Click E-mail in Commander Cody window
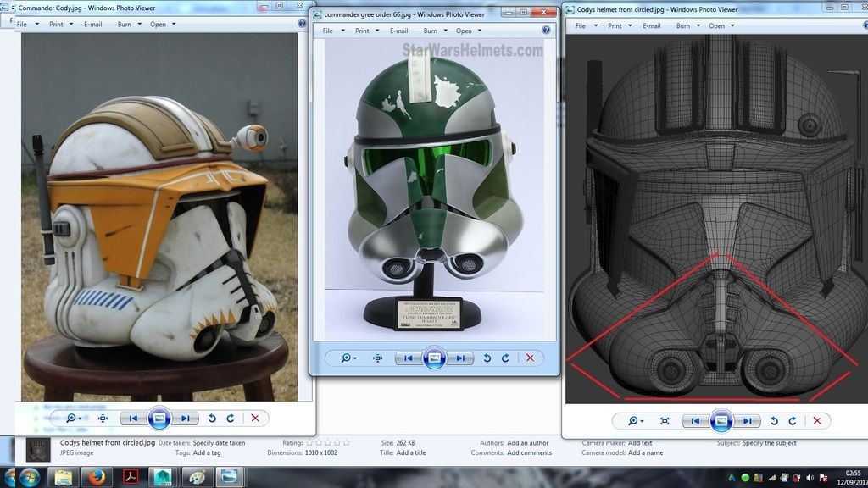Screen dimensions: 868x488 [x=93, y=25]
